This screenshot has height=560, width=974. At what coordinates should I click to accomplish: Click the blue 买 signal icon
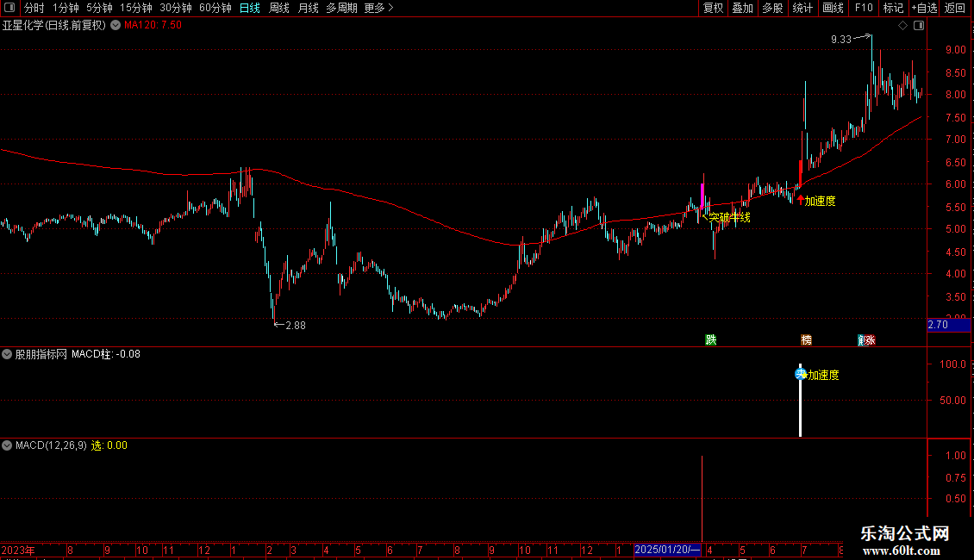point(800,374)
